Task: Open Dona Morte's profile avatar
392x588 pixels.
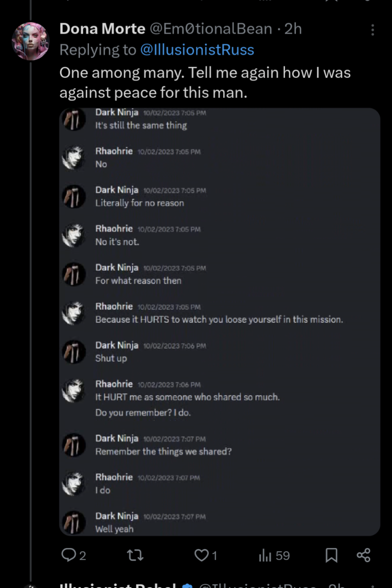Action: [30, 41]
